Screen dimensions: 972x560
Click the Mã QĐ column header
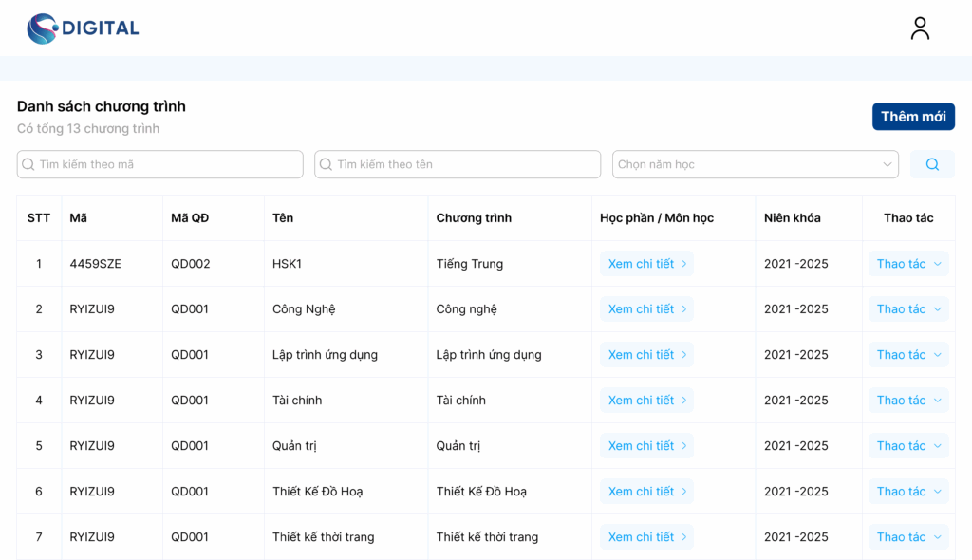190,218
